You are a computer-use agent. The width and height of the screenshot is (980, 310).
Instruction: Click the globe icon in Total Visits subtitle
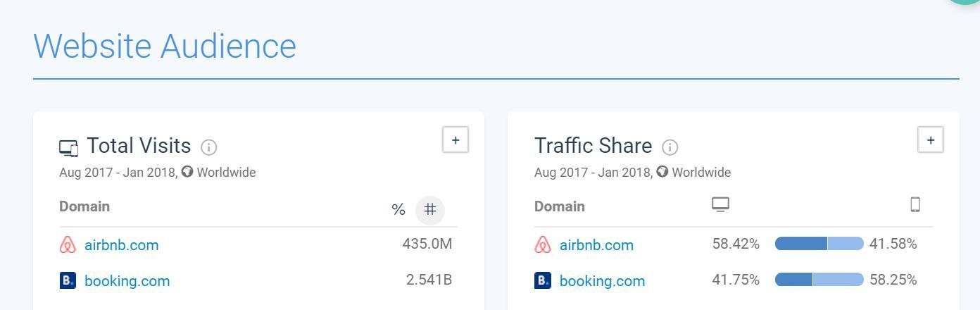click(x=187, y=171)
